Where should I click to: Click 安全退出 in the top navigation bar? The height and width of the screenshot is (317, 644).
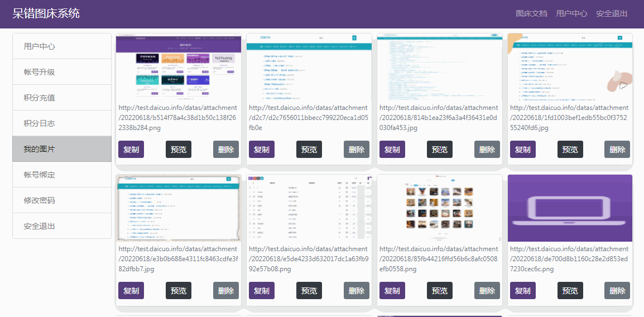pyautogui.click(x=612, y=13)
